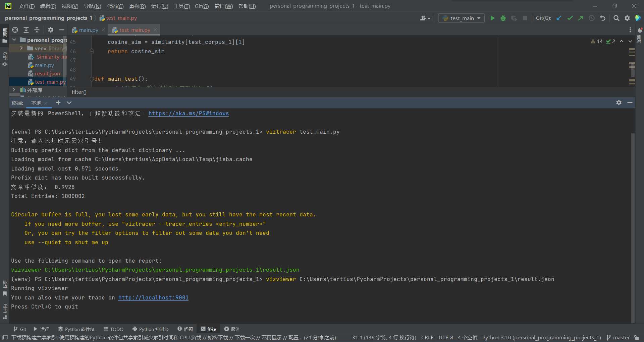Open terminal panel settings gear
644x342 pixels.
[x=619, y=102]
